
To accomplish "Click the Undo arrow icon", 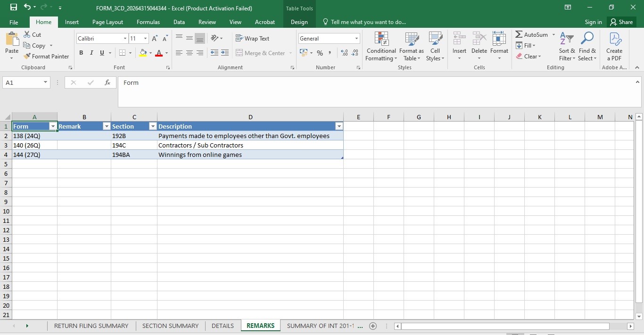I will 27,7.
